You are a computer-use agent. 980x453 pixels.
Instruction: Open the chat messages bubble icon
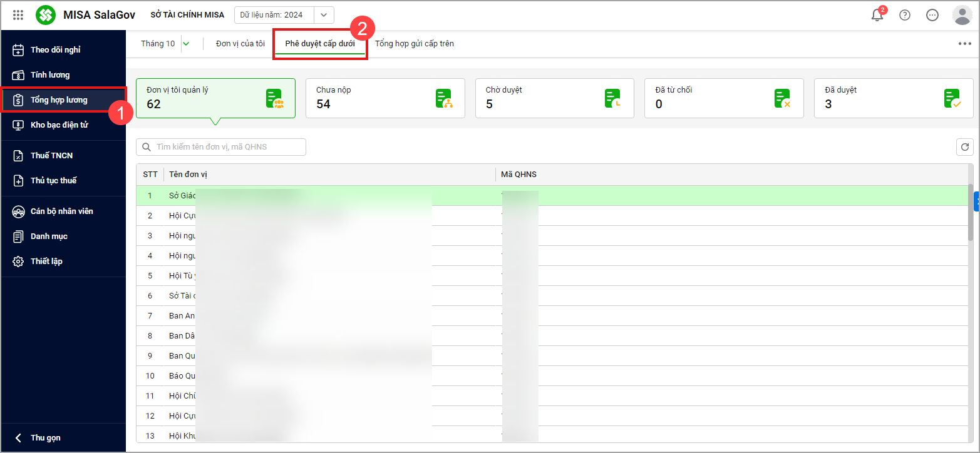932,15
